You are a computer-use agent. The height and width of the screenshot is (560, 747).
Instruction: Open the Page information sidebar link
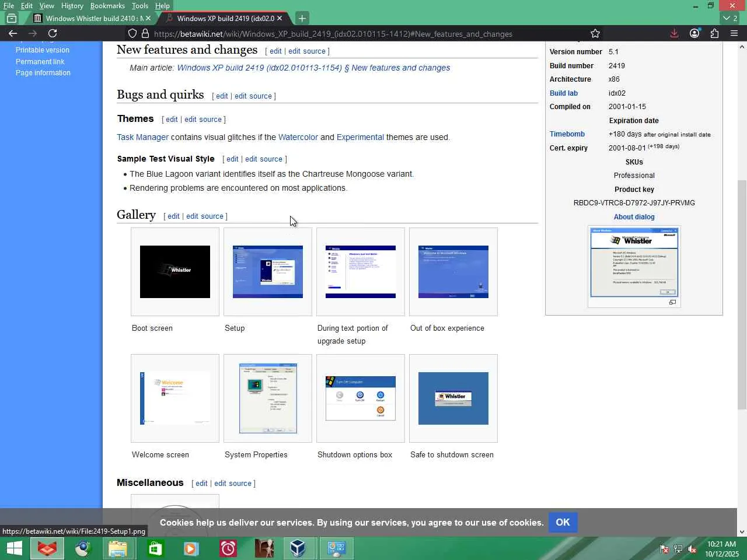tap(43, 73)
